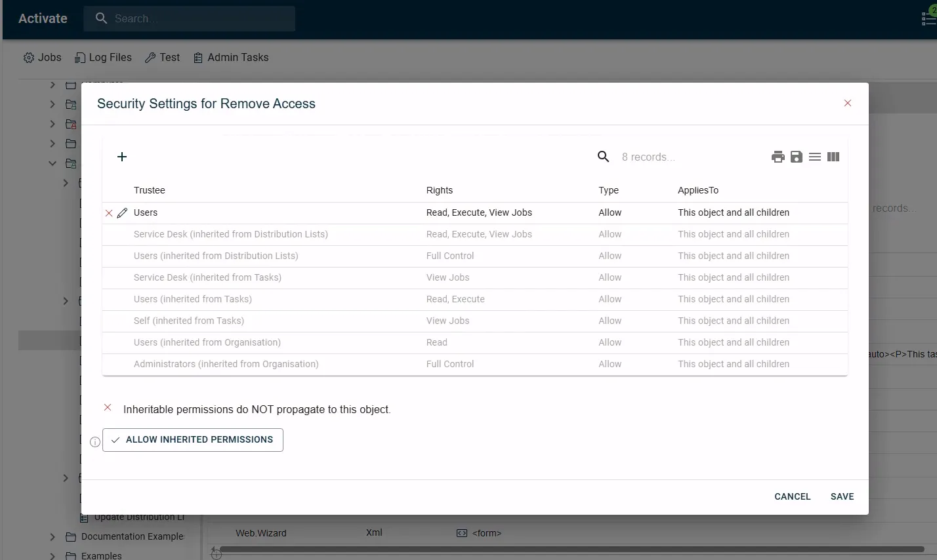937x560 pixels.
Task: Change row density with lines icon
Action: [815, 157]
